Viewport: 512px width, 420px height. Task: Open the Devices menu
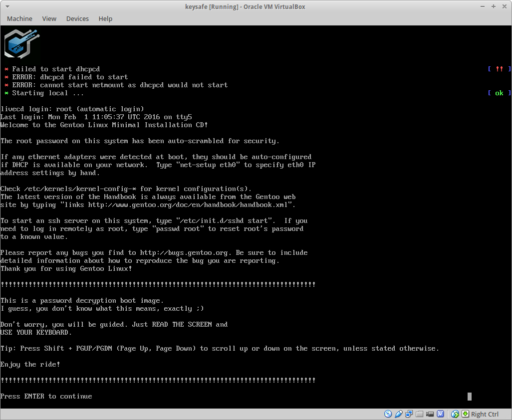point(77,18)
